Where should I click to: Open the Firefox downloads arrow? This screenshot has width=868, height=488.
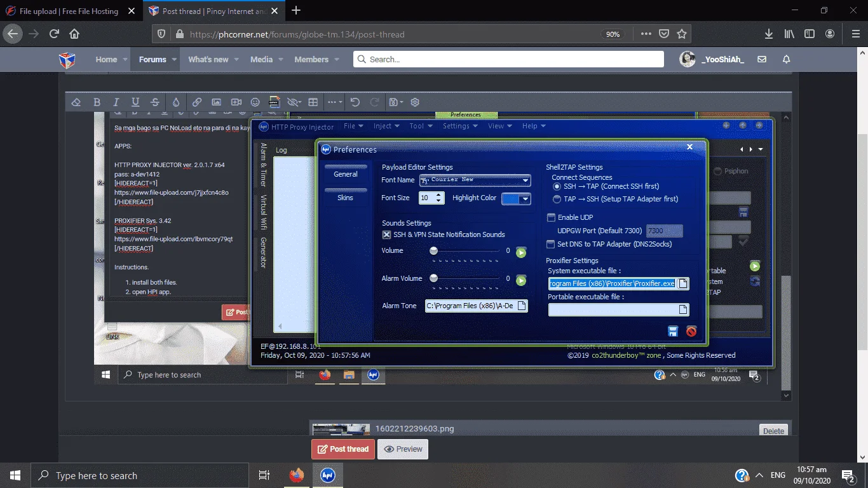(768, 34)
